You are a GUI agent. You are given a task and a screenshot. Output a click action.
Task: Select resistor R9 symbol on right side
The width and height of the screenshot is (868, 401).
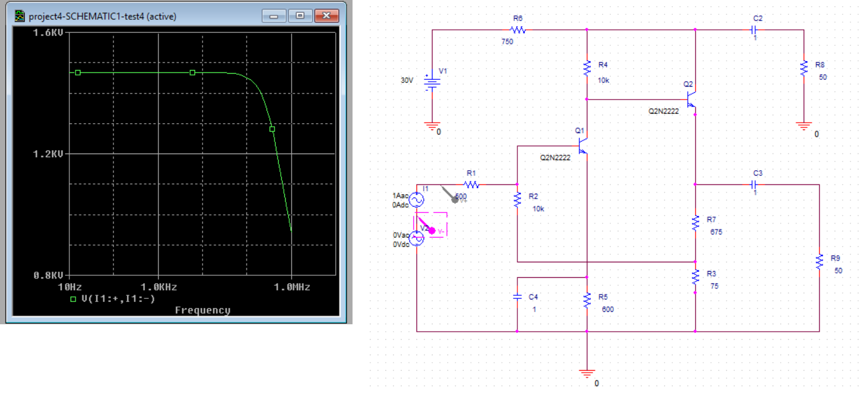pos(819,261)
